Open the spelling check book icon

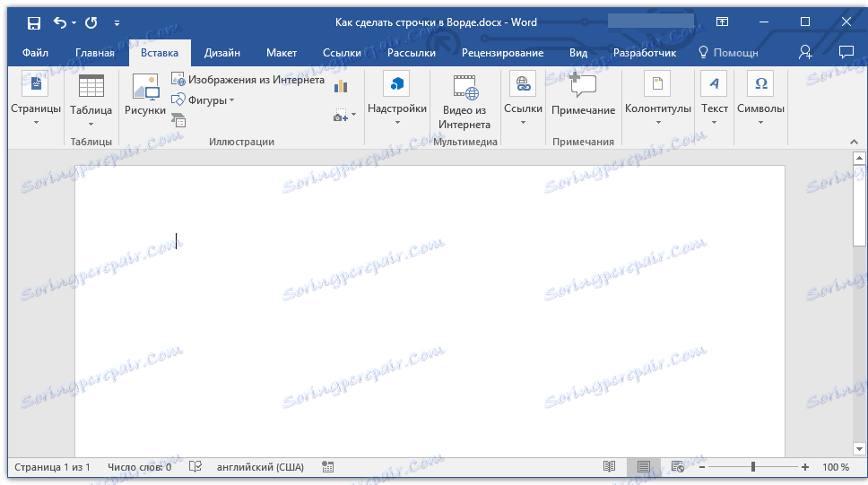click(x=195, y=467)
